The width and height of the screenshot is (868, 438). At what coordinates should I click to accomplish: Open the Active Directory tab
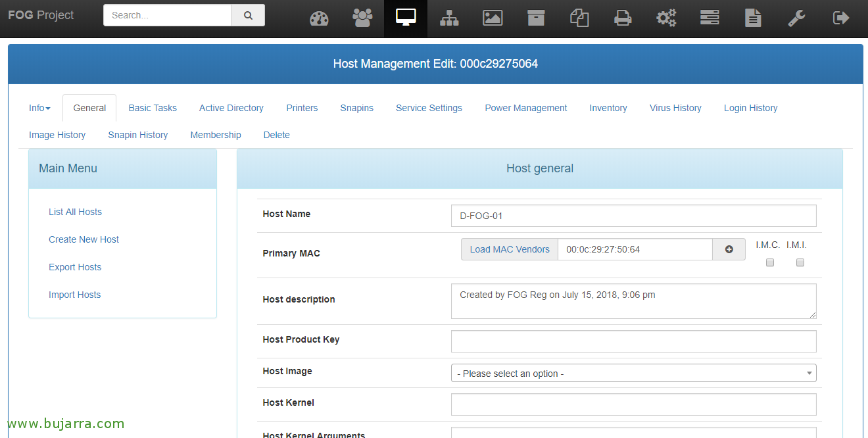point(231,108)
